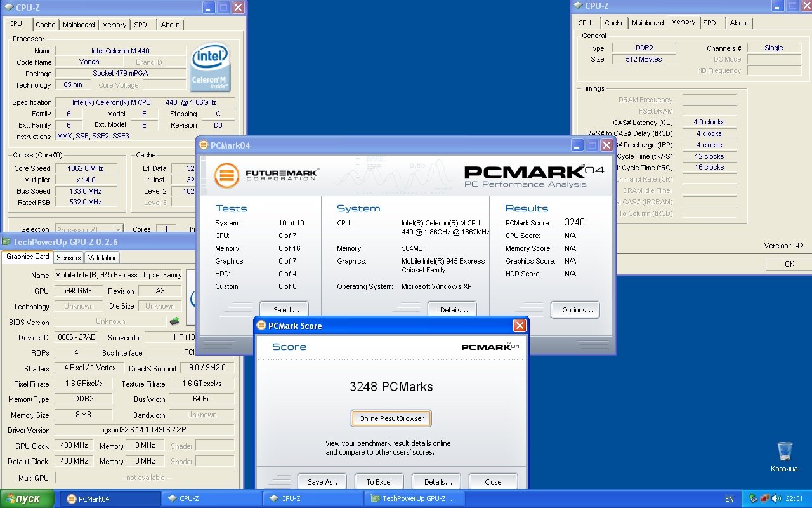This screenshot has height=508, width=812.
Task: Click the GPU-Z title bar icon
Action: coord(6,242)
